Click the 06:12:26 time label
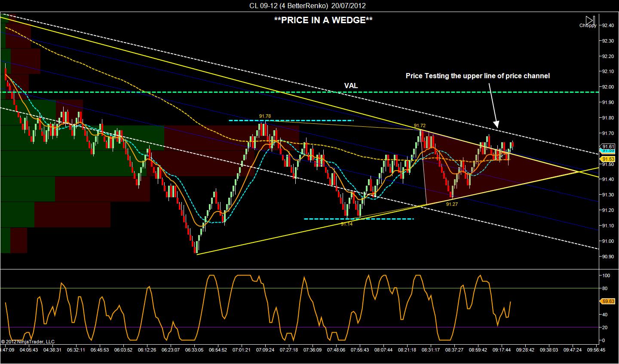 147,350
